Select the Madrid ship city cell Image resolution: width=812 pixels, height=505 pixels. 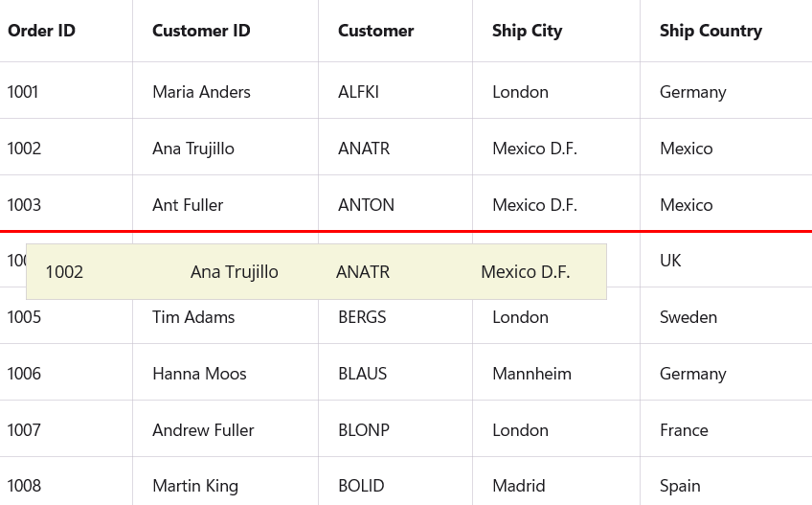click(x=518, y=486)
